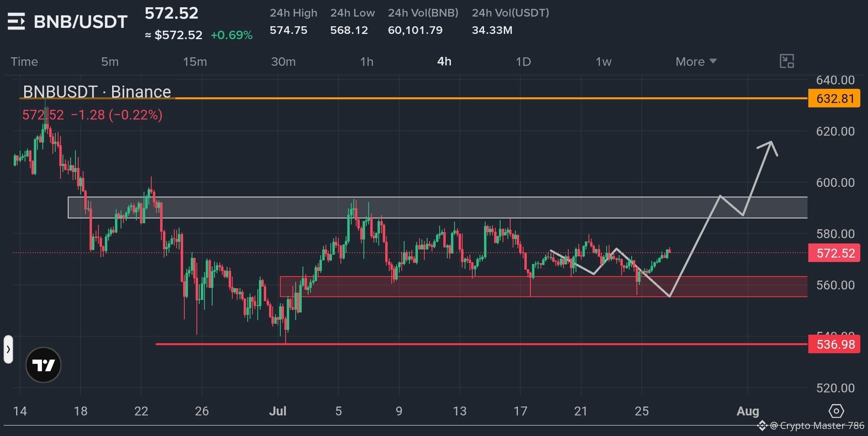Click the 25 date label on time axis
This screenshot has height=436, width=868.
[x=642, y=411]
